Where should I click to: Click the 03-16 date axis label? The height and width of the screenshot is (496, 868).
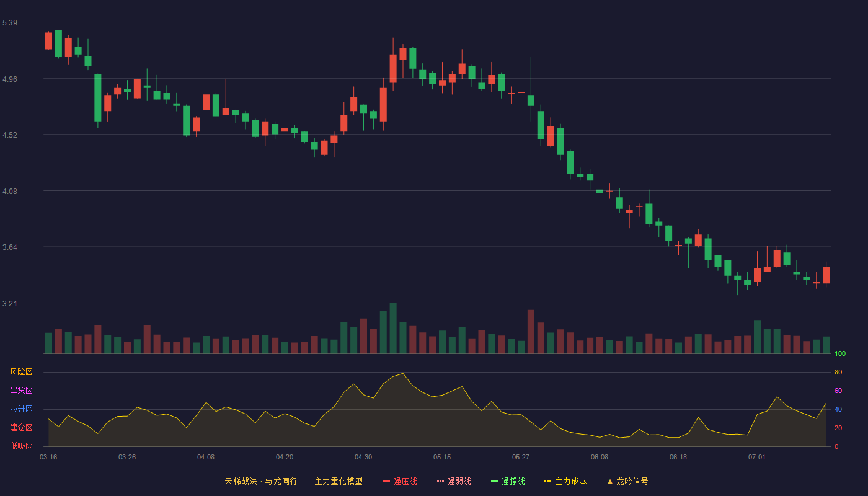48,457
